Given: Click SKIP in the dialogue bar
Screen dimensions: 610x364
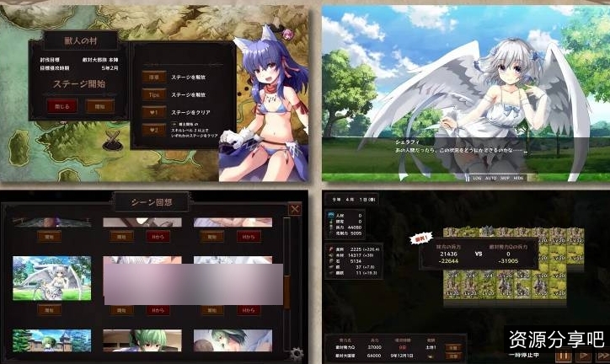Looking at the screenshot, I should (x=505, y=178).
